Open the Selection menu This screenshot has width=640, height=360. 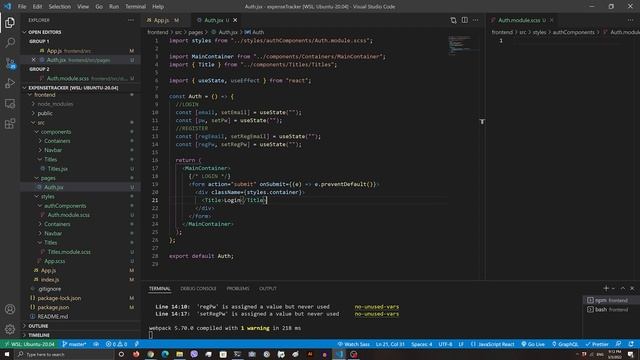point(60,7)
